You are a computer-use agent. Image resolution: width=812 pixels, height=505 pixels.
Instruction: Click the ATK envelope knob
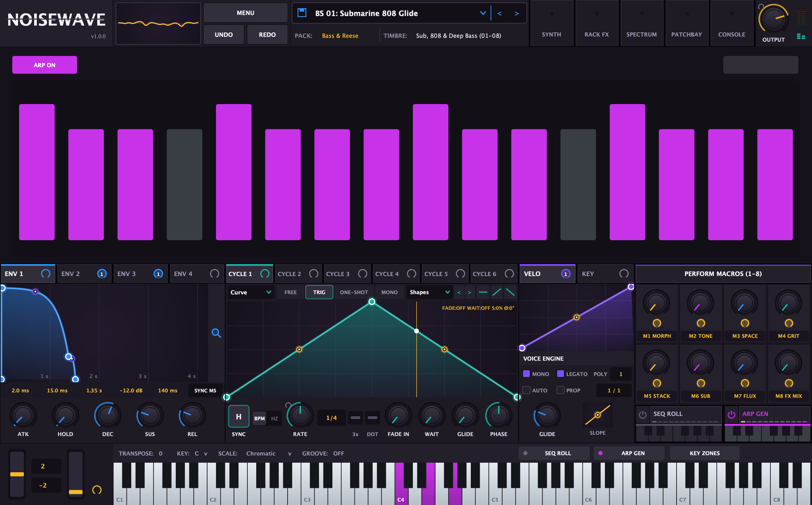point(23,416)
